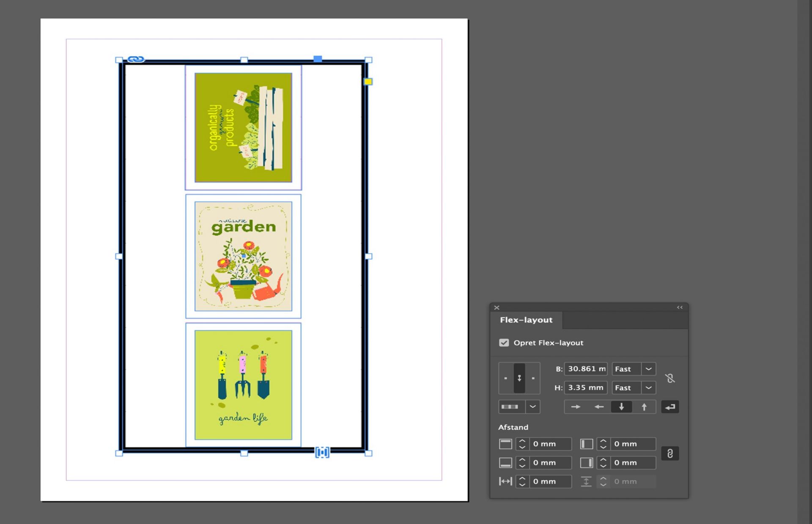The image size is (812, 524).
Task: Open the distribution options dropdown
Action: (532, 407)
